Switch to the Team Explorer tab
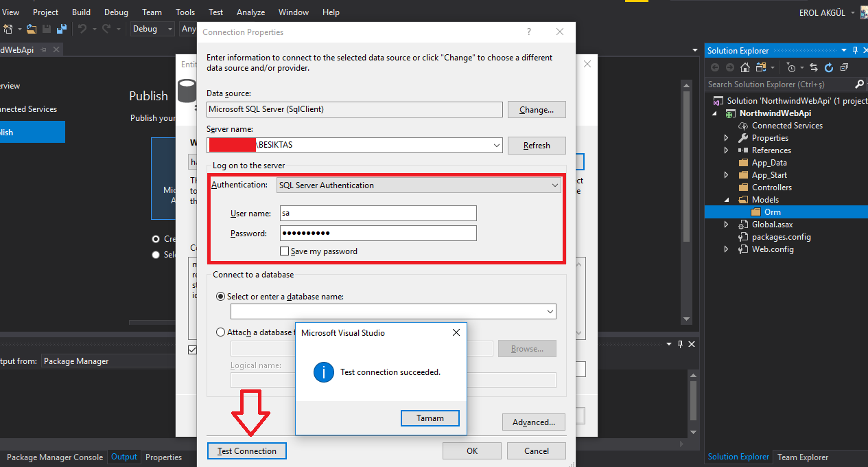 click(x=802, y=457)
